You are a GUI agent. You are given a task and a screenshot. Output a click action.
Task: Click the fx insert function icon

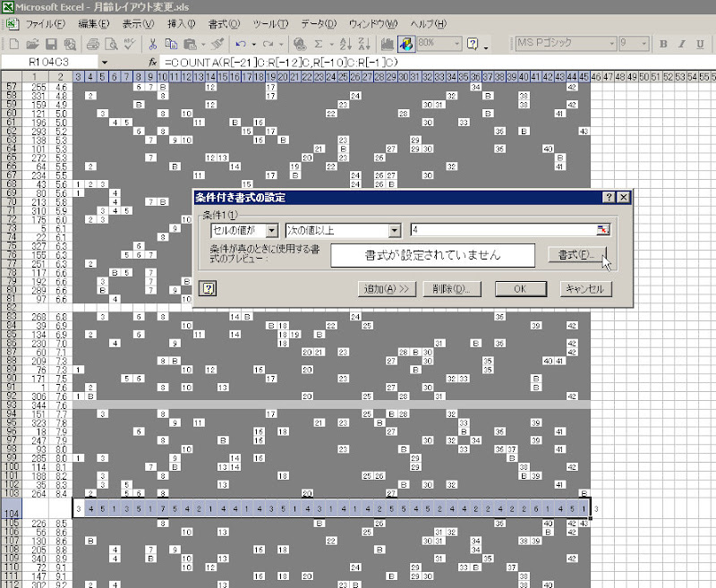point(152,62)
